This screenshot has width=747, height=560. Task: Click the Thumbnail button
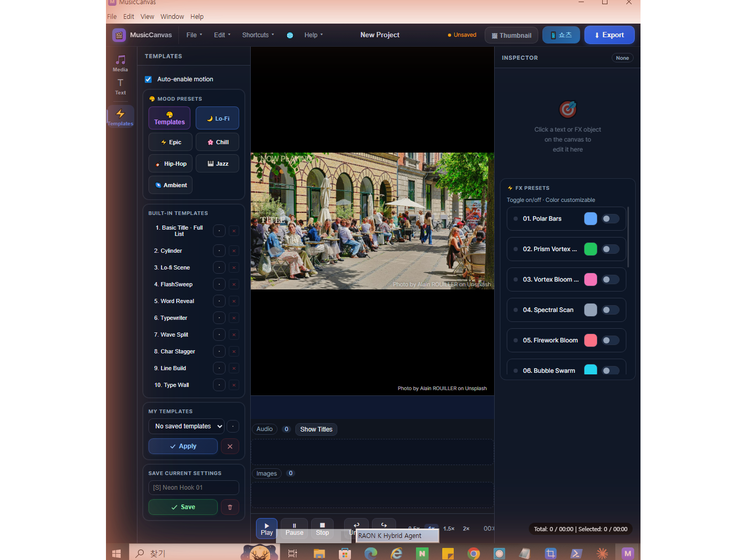pos(511,35)
